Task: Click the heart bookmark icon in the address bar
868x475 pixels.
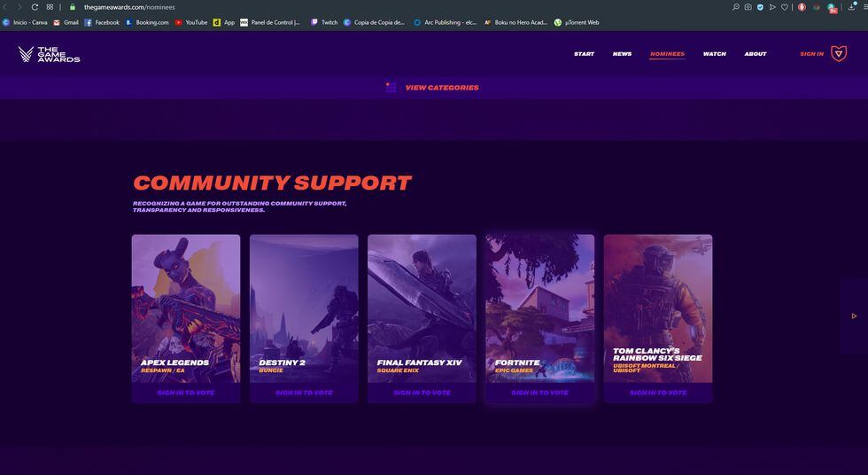Action: [784, 7]
